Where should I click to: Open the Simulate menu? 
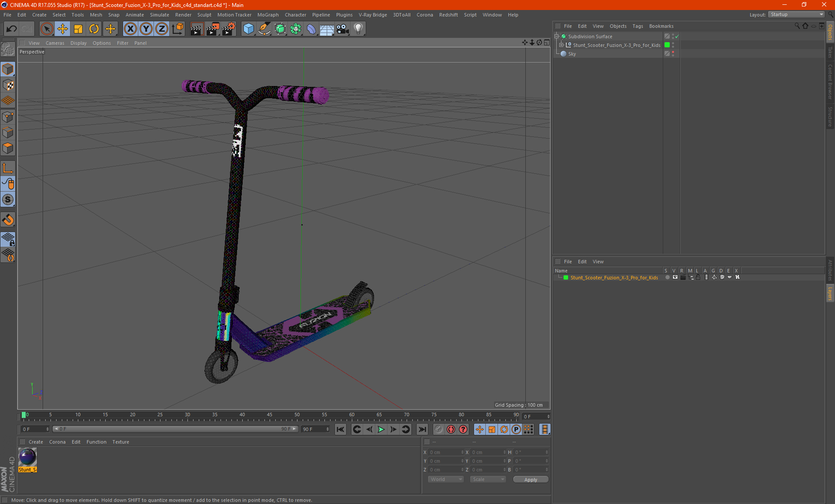pyautogui.click(x=160, y=15)
